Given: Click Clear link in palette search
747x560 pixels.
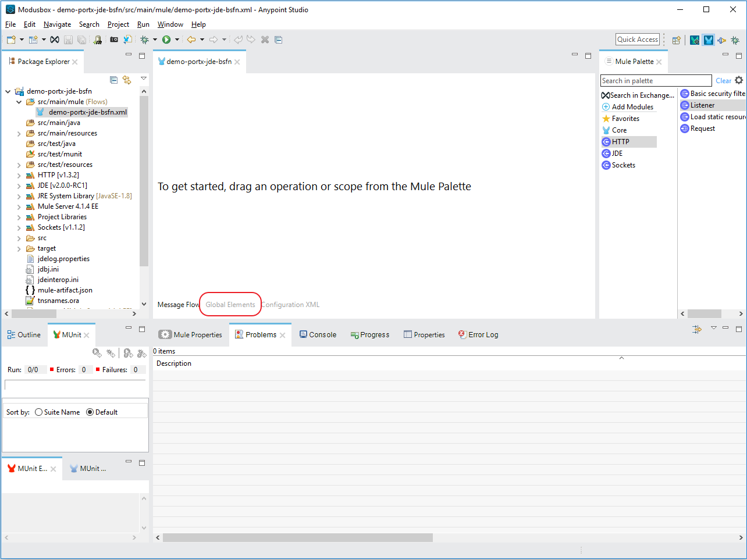Looking at the screenshot, I should pyautogui.click(x=723, y=81).
